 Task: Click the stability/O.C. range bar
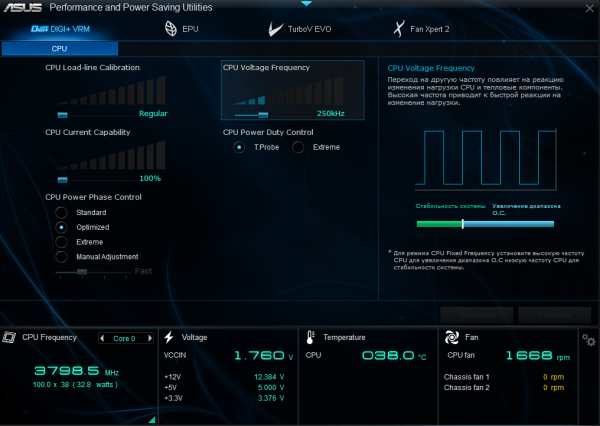pos(485,224)
